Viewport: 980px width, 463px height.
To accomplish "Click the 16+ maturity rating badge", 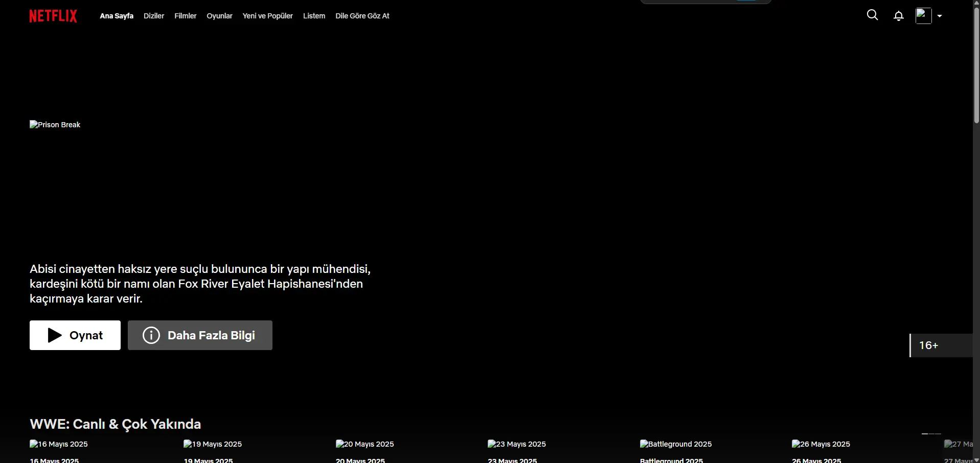I will pos(941,345).
